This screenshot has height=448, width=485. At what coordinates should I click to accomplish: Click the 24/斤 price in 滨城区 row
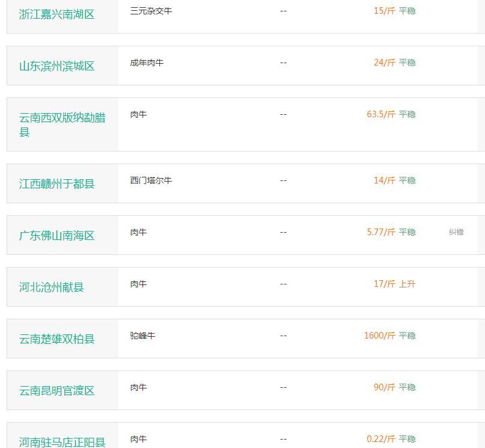[x=385, y=63]
